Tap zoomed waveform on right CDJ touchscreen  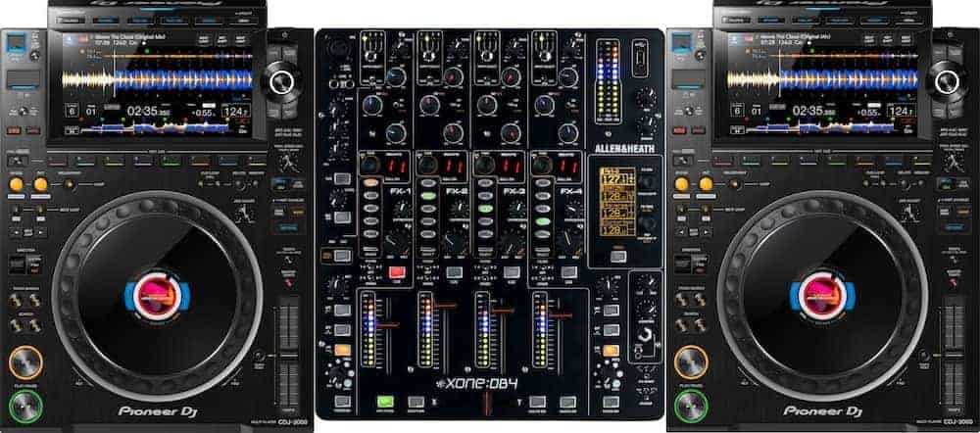point(822,79)
